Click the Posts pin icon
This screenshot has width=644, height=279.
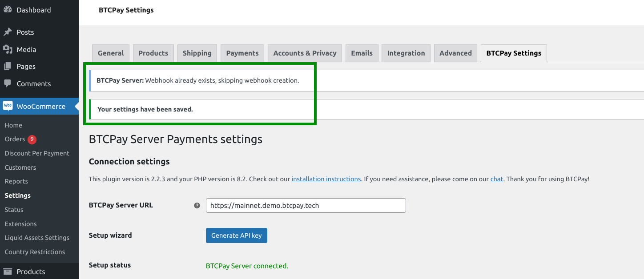(8, 32)
